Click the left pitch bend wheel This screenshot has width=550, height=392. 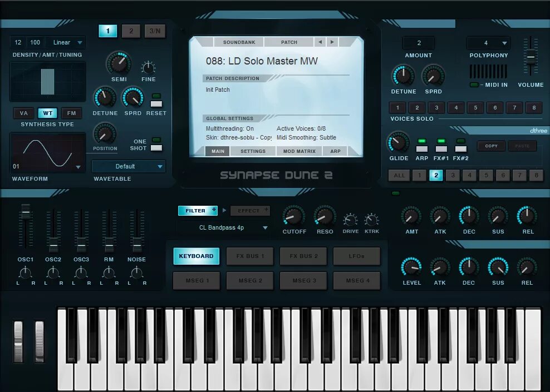18,341
